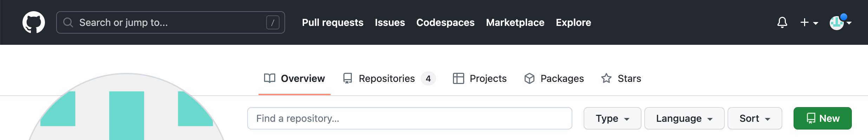This screenshot has height=140, width=868.
Task: Create a repository with New button
Action: tap(822, 118)
